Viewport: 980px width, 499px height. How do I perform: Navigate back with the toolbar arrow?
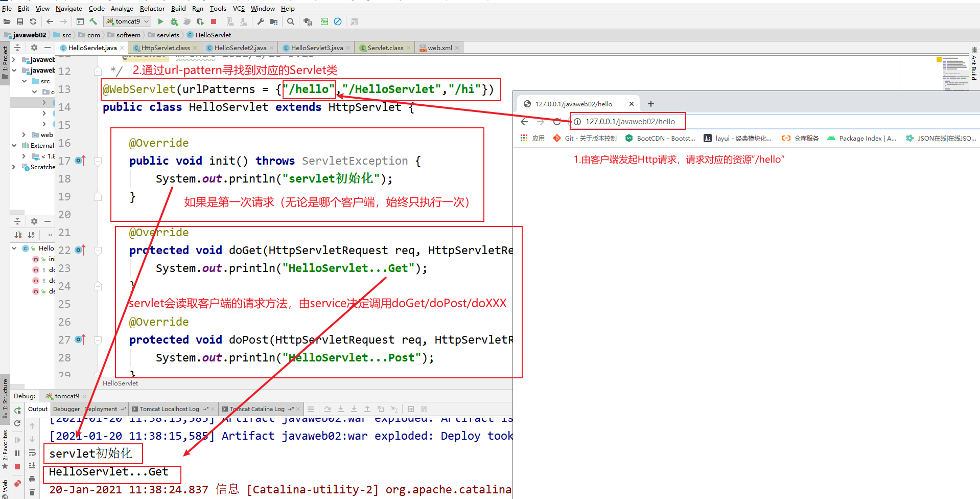tap(50, 21)
